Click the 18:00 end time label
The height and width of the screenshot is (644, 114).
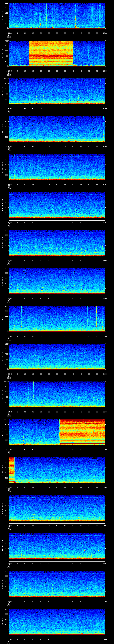click(105, 147)
